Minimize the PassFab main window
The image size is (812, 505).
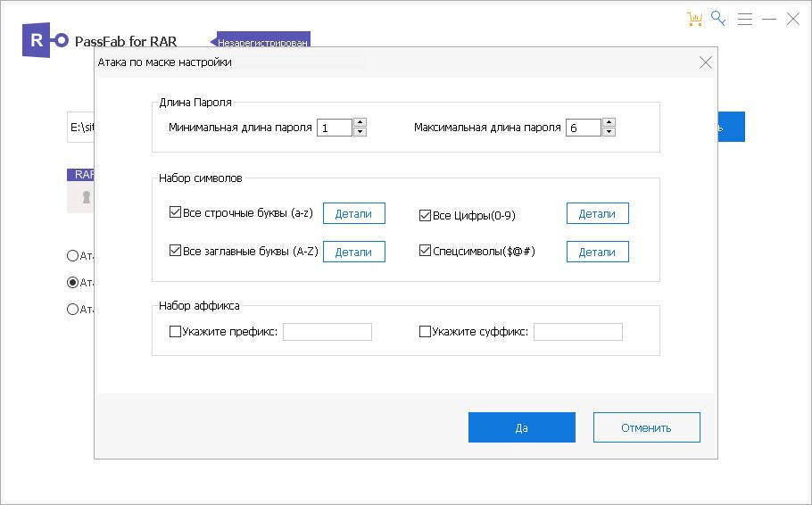[769, 19]
